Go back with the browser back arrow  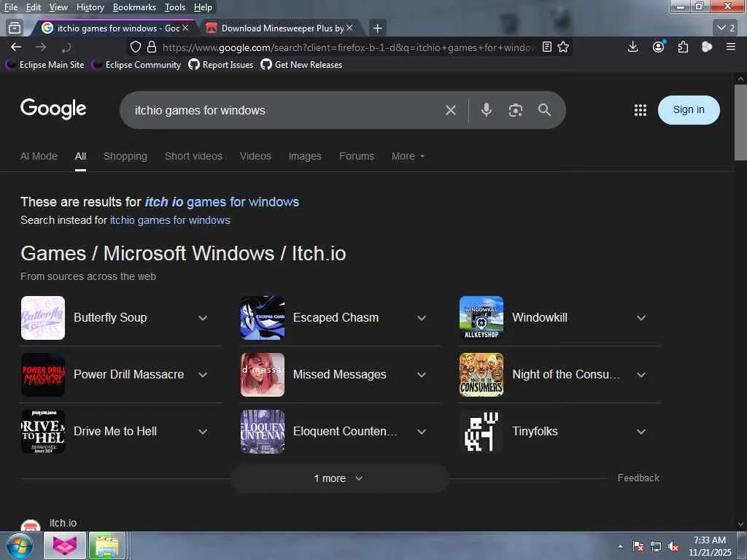16,47
